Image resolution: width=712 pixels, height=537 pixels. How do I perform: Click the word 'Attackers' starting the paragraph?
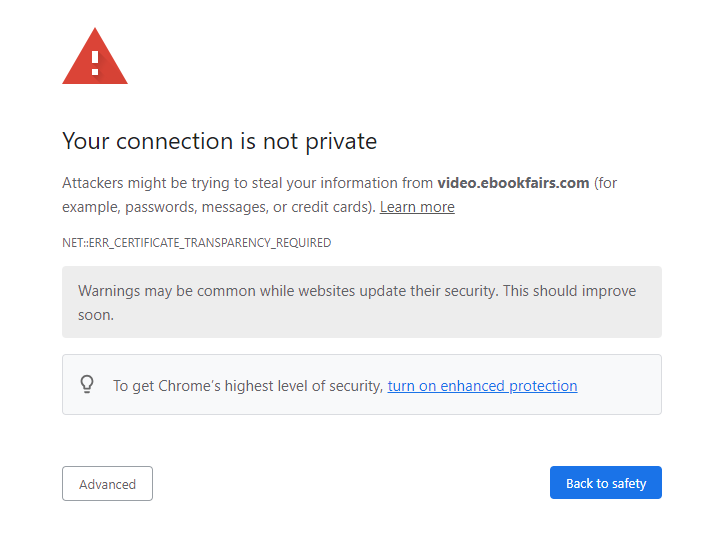(x=93, y=183)
